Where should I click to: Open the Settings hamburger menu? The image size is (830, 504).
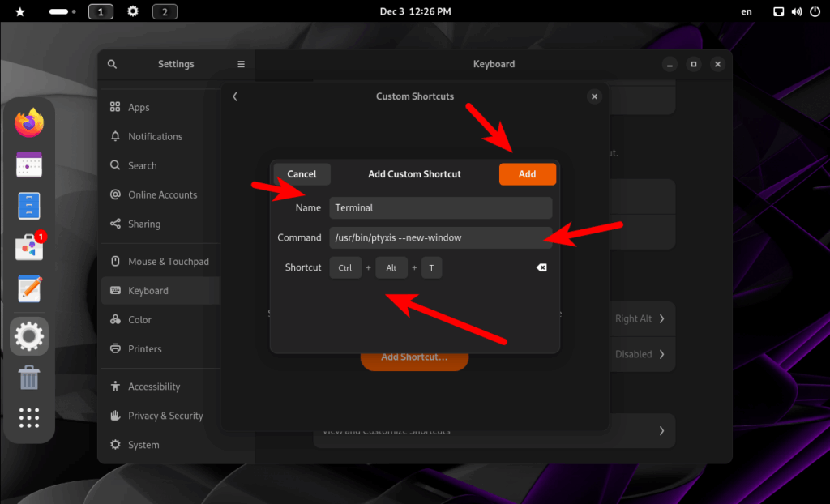coord(241,64)
